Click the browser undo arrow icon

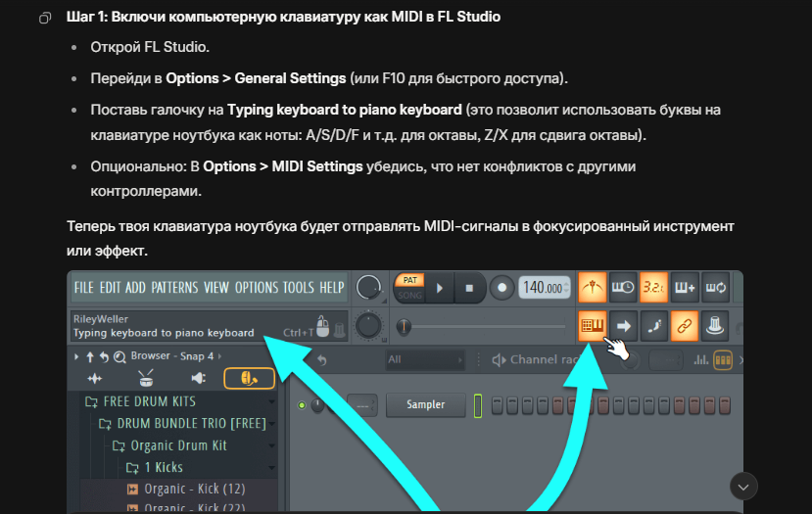[104, 356]
